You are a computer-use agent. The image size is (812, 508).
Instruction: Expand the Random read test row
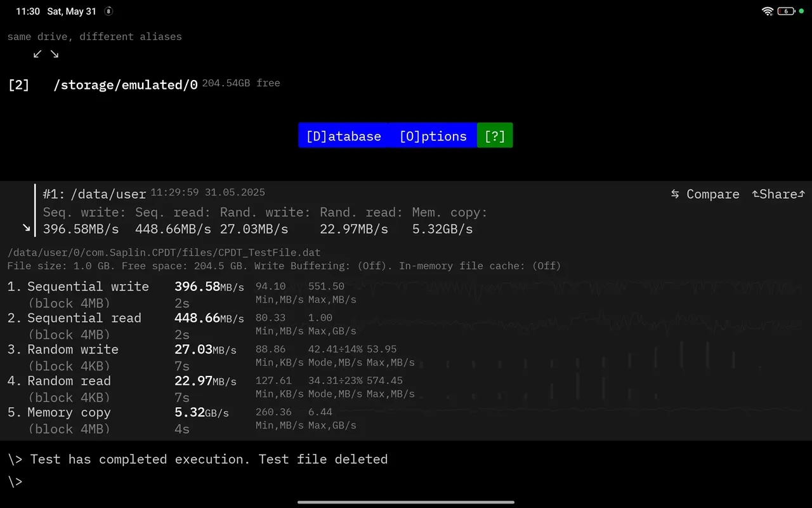coord(69,381)
